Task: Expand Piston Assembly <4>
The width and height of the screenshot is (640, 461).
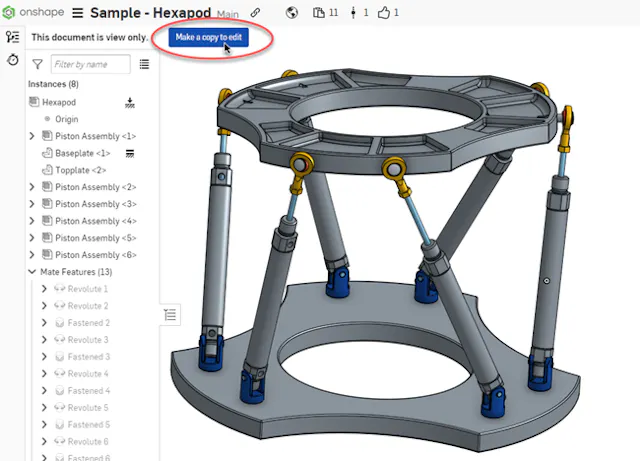Action: click(32, 221)
